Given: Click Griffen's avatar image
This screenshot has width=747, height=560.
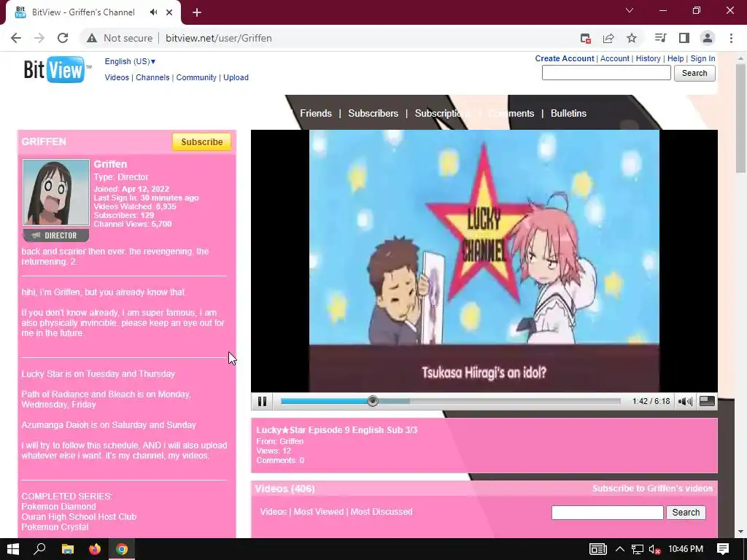Looking at the screenshot, I should (55, 192).
